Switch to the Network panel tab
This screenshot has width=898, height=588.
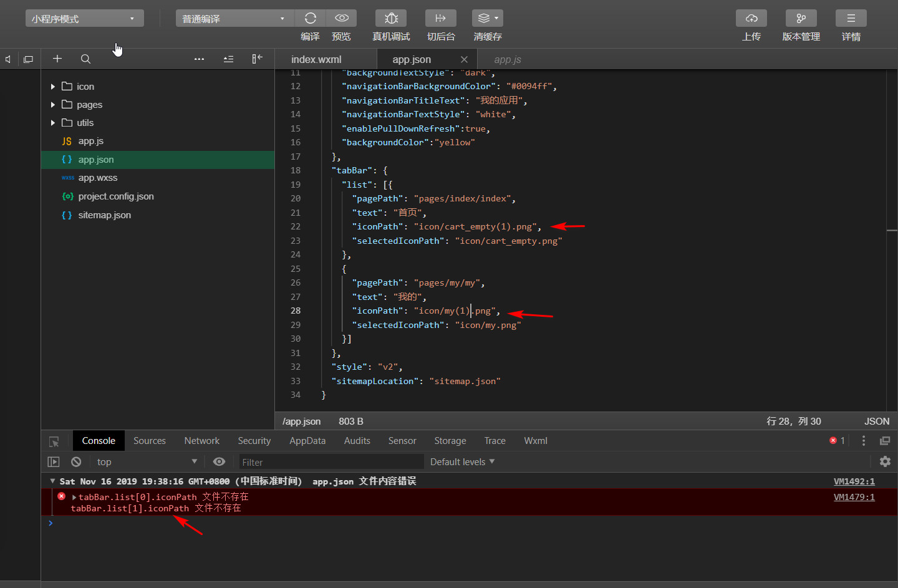click(x=201, y=440)
